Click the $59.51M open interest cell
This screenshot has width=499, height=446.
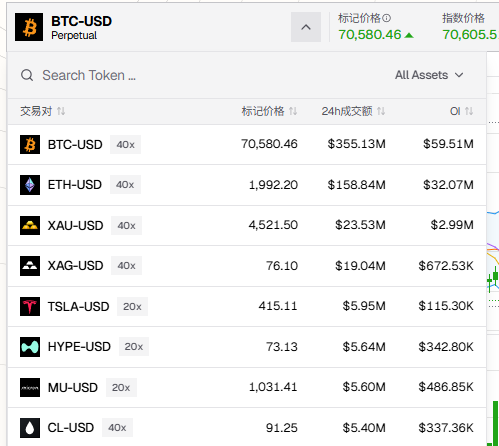coord(448,144)
